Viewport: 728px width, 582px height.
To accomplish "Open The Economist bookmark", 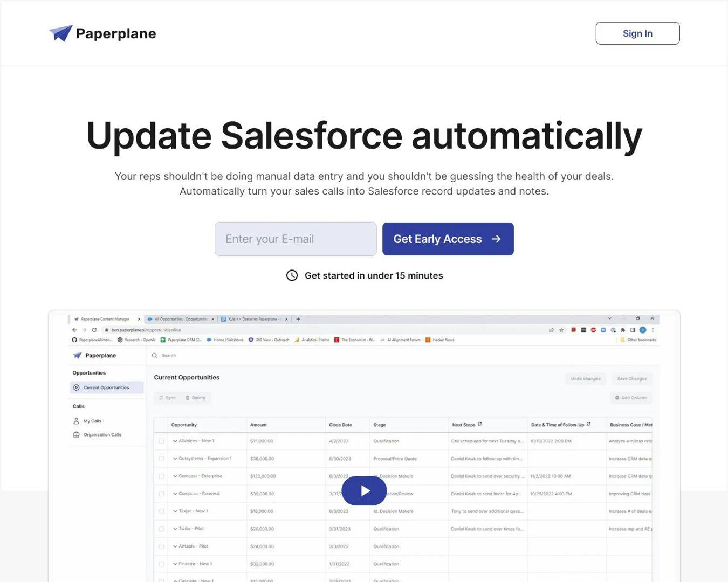I will (354, 340).
